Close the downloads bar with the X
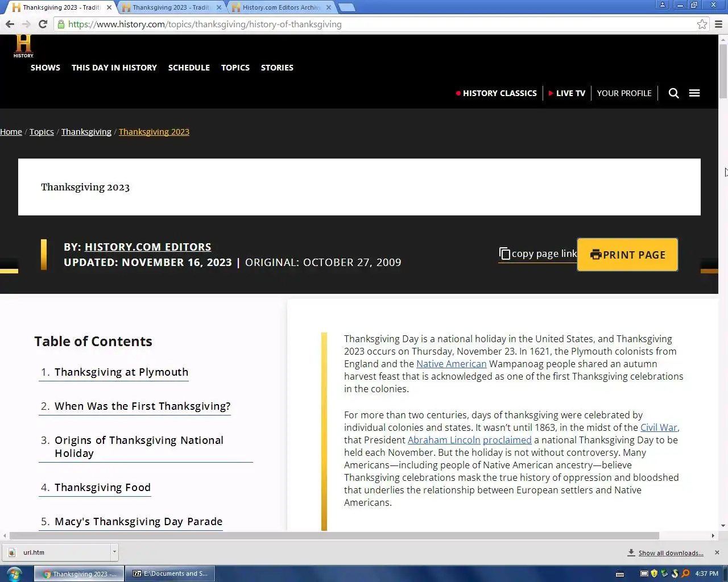 (x=717, y=552)
